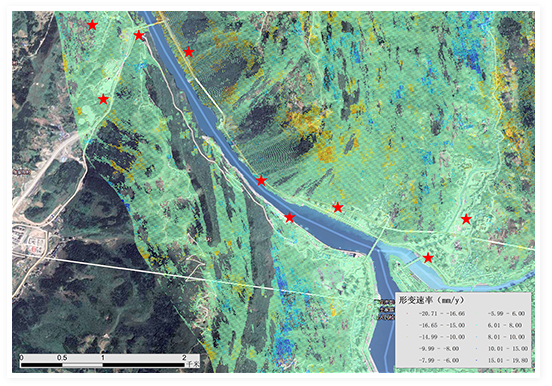Select the -20.71 - -16.66 legend entry
Image resolution: width=552 pixels, height=386 pixels.
(x=442, y=313)
